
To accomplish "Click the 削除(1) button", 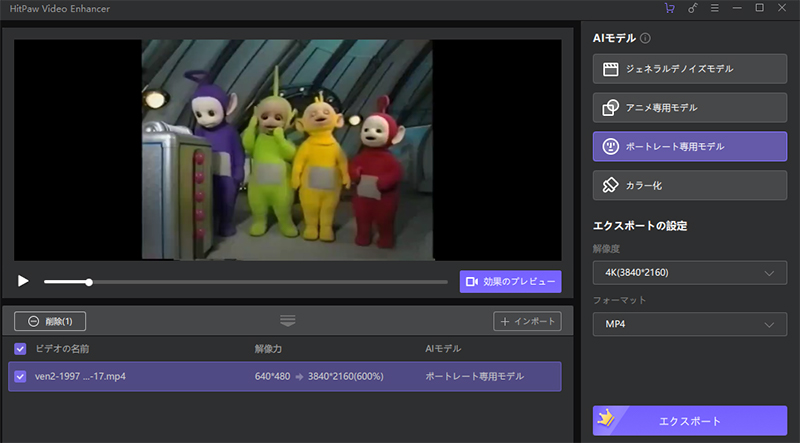I will click(50, 321).
